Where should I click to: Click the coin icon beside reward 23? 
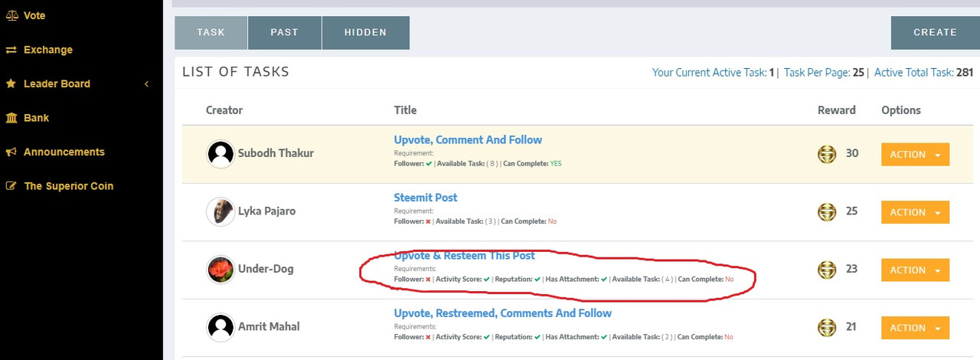(x=827, y=270)
